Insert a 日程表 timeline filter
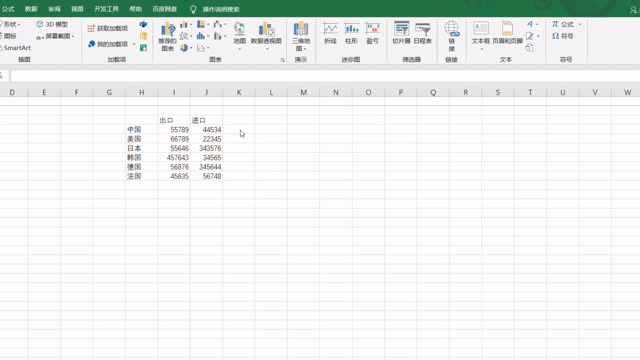This screenshot has height=360, width=640. point(422,33)
